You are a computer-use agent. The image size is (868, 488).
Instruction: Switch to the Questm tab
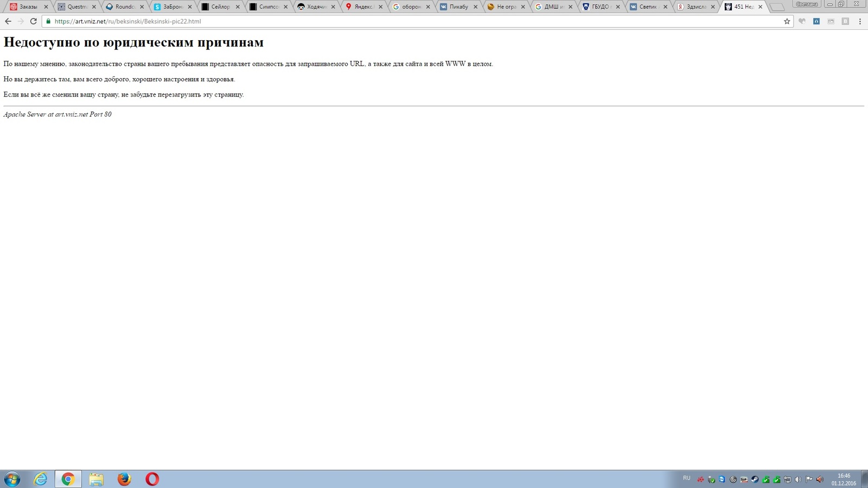click(x=77, y=7)
